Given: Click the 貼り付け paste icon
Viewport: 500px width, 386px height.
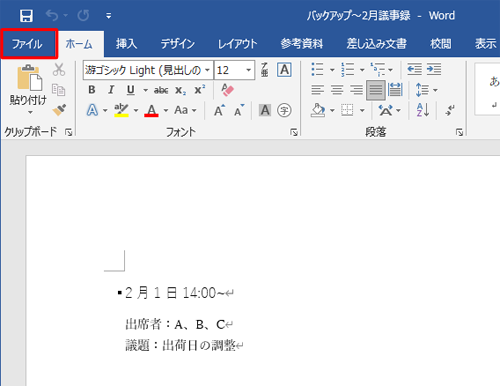Looking at the screenshot, I should click(29, 77).
